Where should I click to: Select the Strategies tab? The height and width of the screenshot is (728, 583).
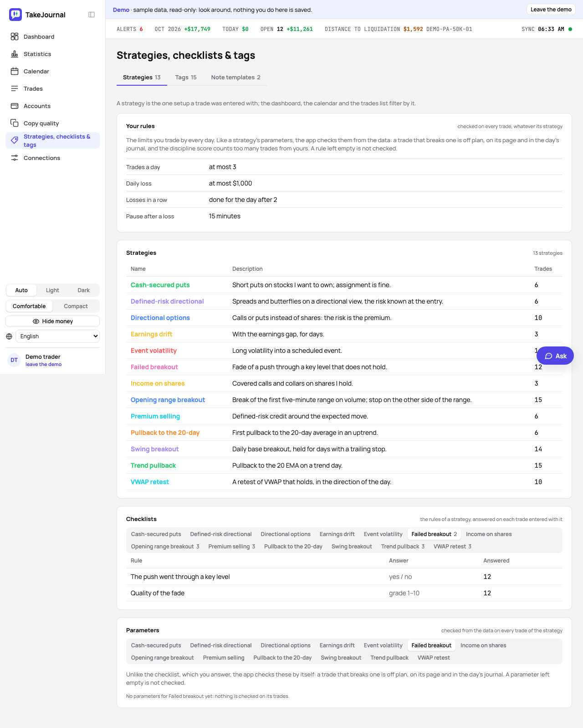[142, 77]
